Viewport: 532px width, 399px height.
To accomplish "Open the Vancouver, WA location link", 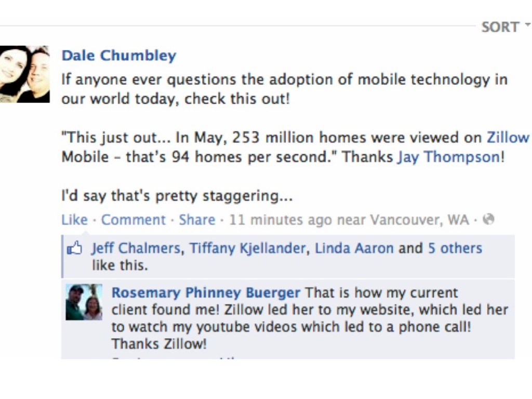I will pyautogui.click(x=419, y=220).
